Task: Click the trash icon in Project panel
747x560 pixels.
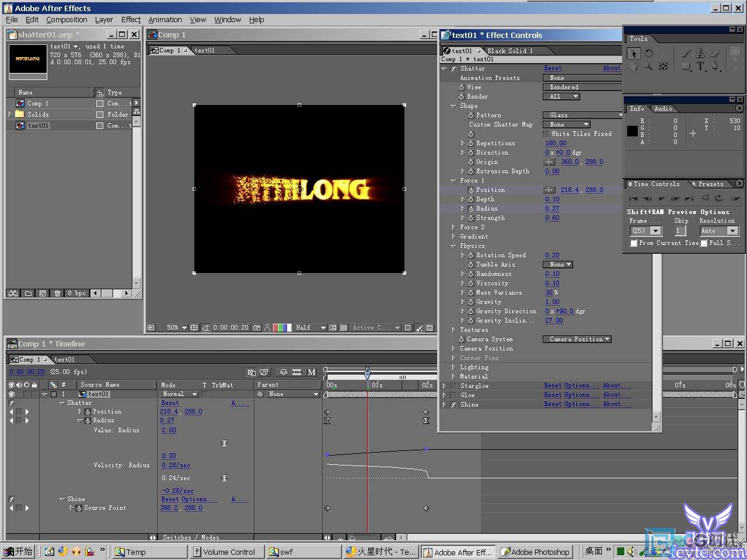Action: point(57,293)
